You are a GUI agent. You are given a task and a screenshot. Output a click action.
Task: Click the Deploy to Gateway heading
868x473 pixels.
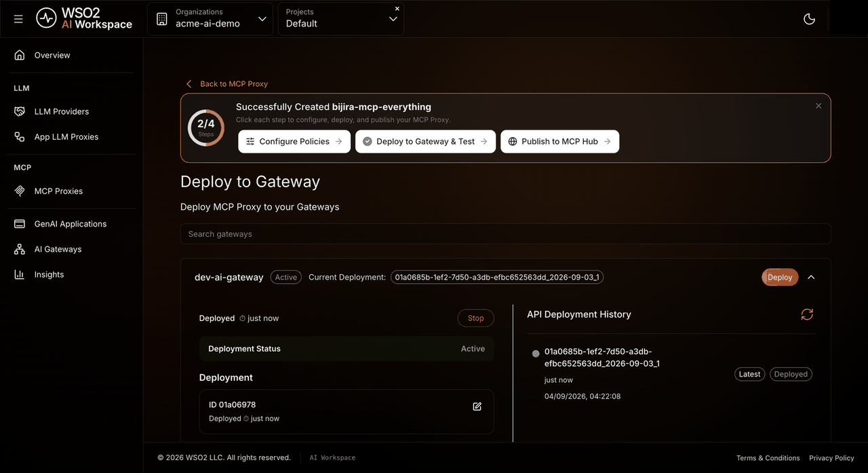[250, 181]
